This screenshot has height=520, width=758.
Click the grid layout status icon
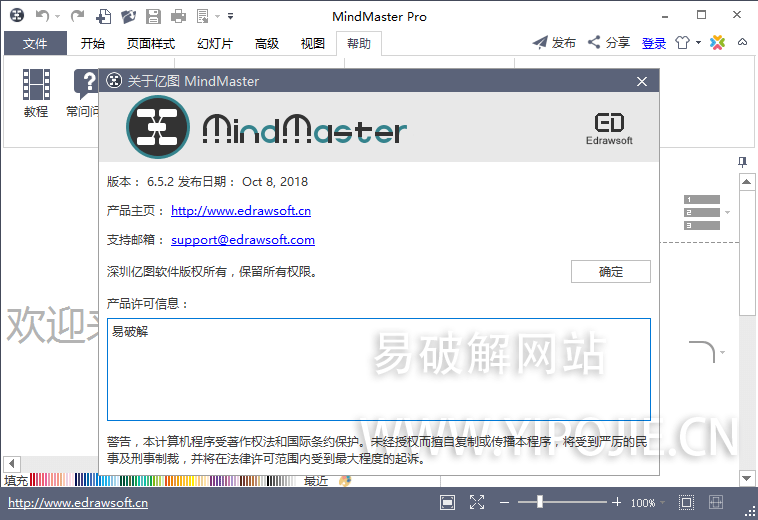(x=716, y=503)
